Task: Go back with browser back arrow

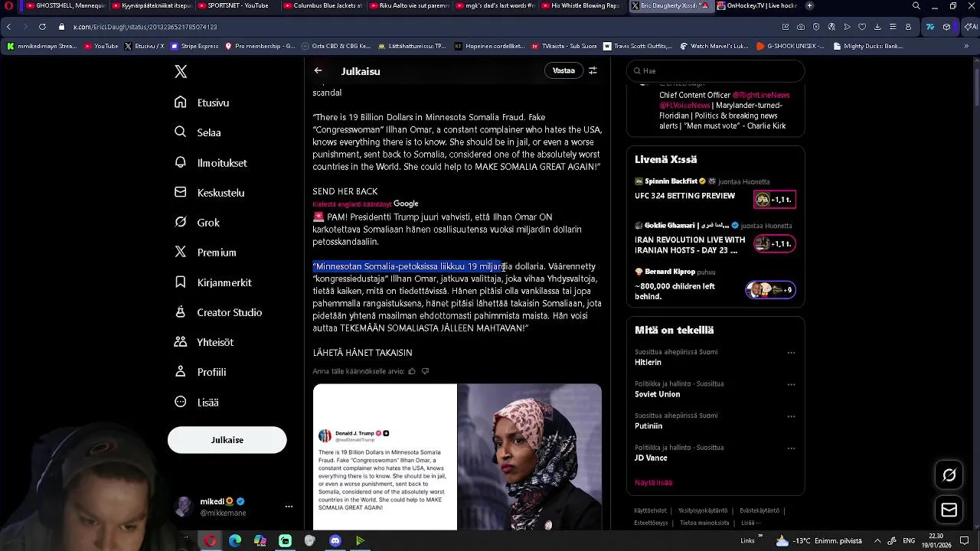Action: [8, 27]
